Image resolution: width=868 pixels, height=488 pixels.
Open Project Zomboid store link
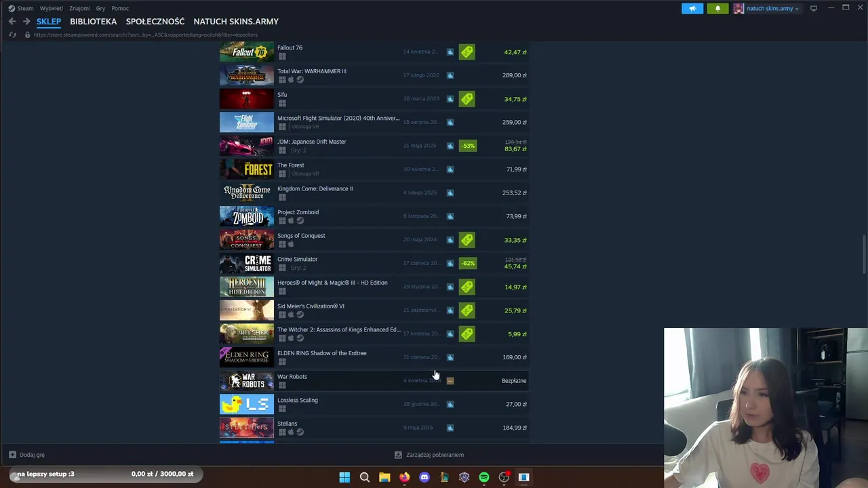point(298,212)
